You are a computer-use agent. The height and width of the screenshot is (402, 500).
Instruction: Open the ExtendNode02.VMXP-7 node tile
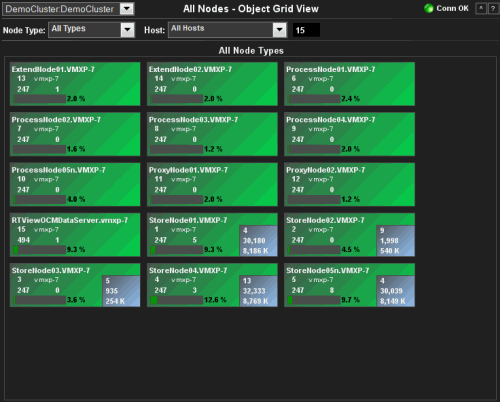[212, 84]
